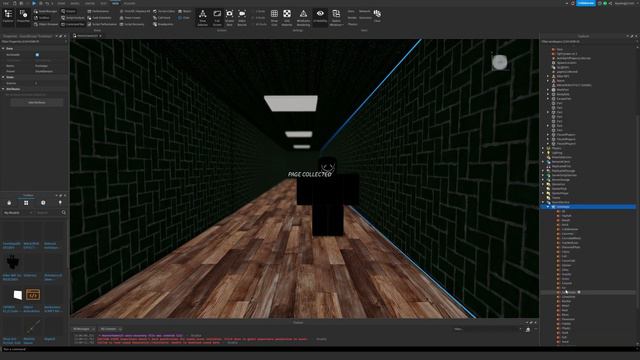Click the Clear stats button
The width and height of the screenshot is (640, 360).
(377, 16)
